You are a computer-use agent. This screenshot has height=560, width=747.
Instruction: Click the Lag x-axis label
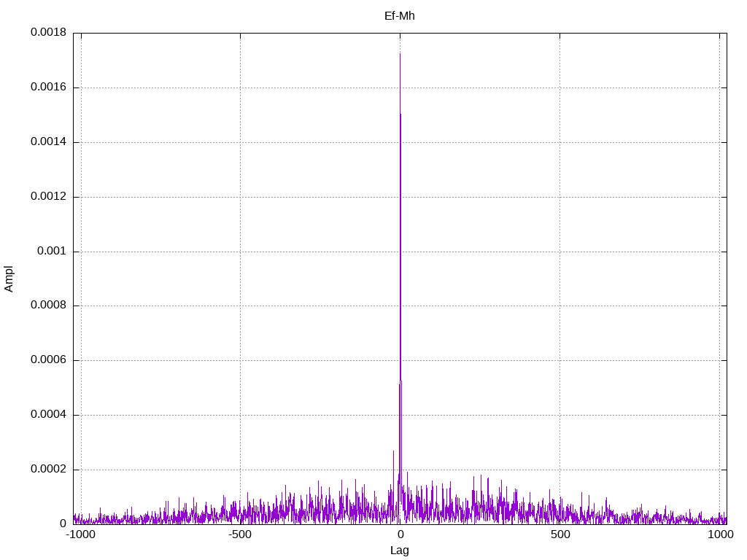point(399,551)
